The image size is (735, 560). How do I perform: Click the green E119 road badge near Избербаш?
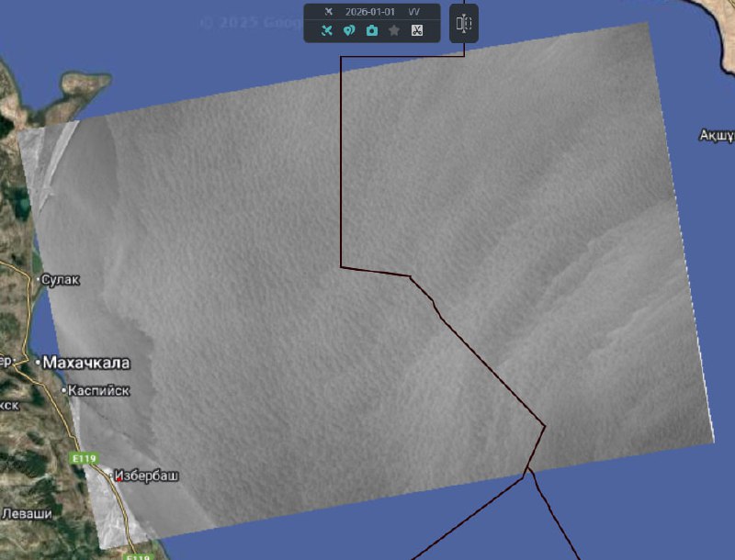84,456
